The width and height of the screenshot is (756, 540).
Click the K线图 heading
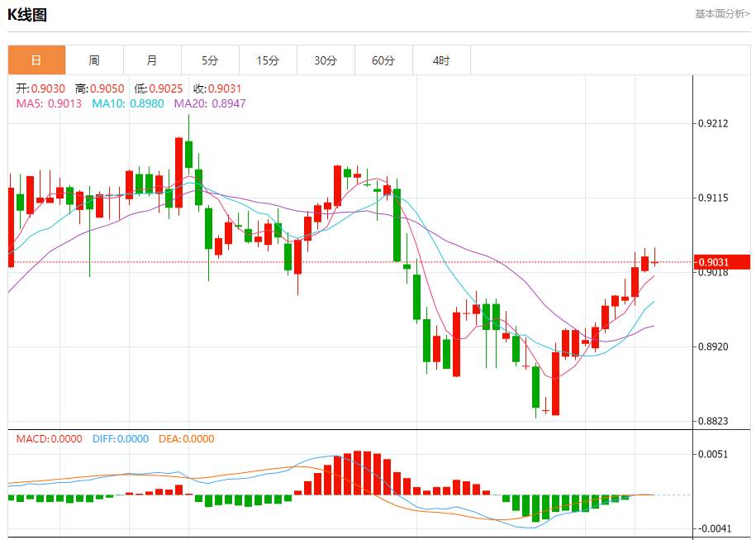(x=27, y=15)
